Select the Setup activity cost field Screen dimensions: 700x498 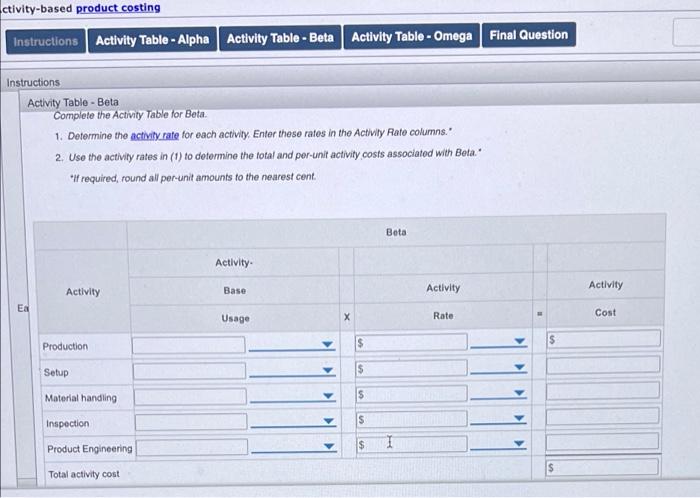pyautogui.click(x=603, y=365)
